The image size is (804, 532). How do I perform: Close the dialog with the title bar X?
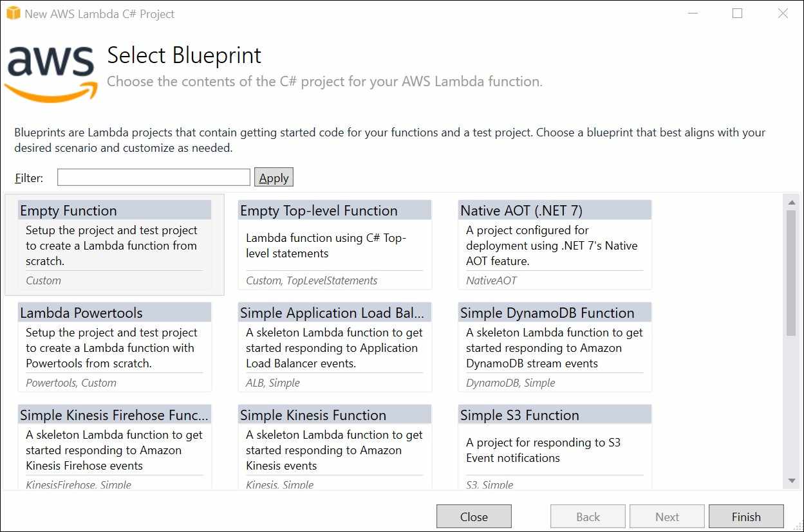(x=783, y=14)
